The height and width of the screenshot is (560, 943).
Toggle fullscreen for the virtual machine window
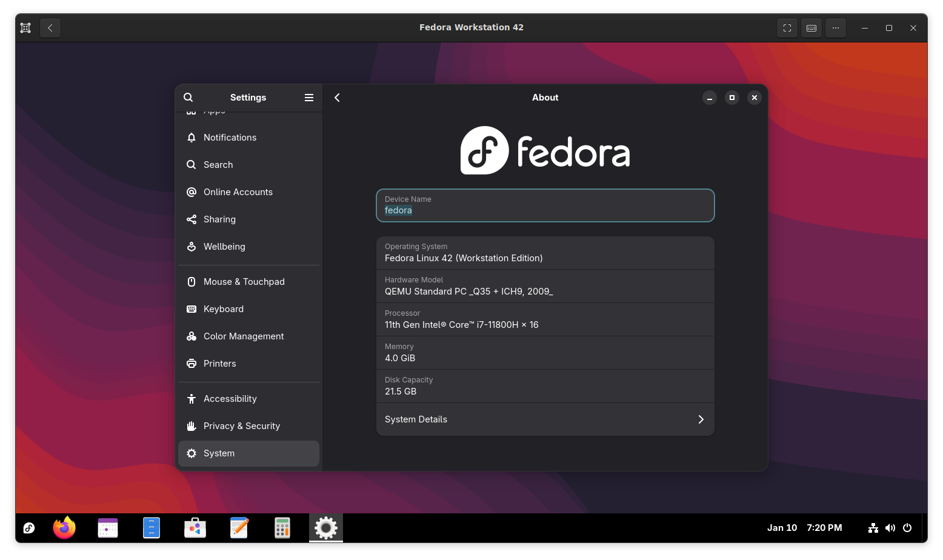[x=787, y=28]
